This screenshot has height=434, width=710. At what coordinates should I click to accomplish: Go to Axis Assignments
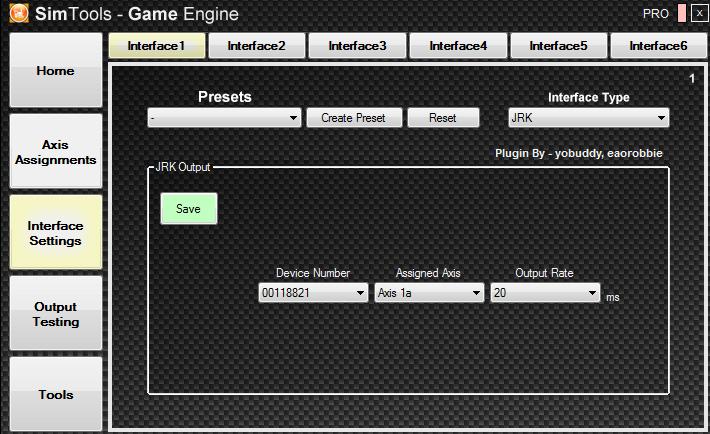pos(56,151)
